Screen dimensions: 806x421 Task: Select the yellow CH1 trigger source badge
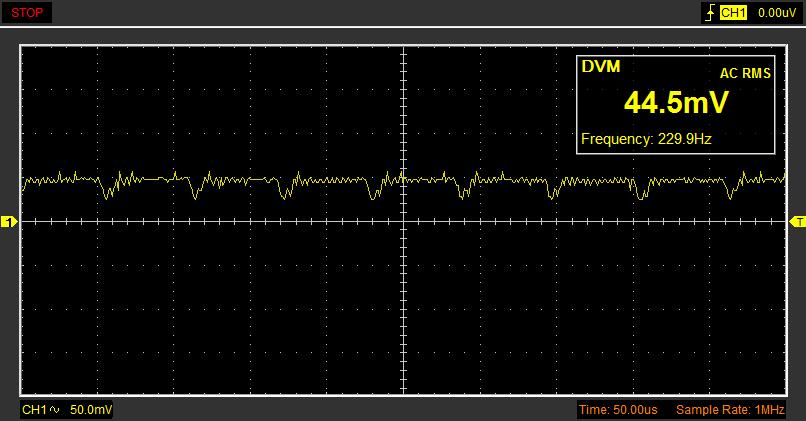(x=733, y=13)
